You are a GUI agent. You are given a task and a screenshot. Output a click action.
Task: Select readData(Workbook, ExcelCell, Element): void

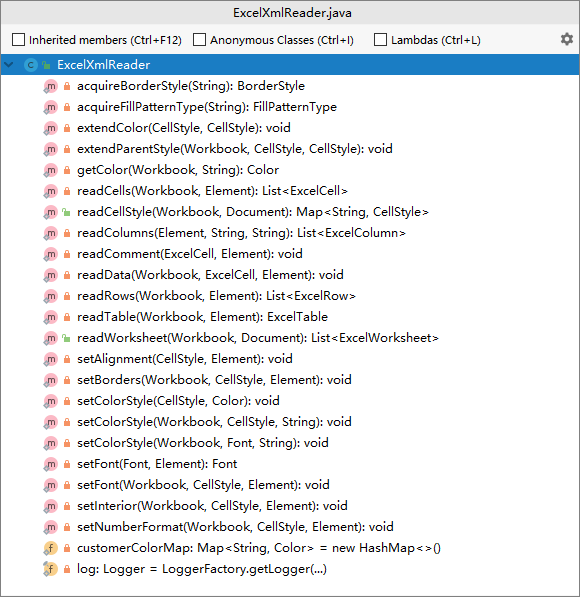210,275
